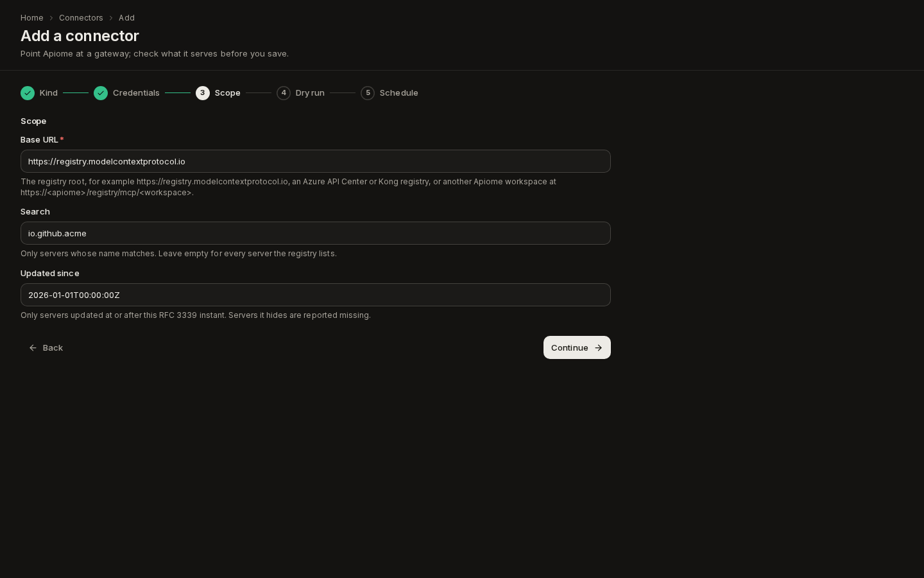The height and width of the screenshot is (578, 924).
Task: Click the hint about RFC 3339 instant
Action: coord(196,315)
